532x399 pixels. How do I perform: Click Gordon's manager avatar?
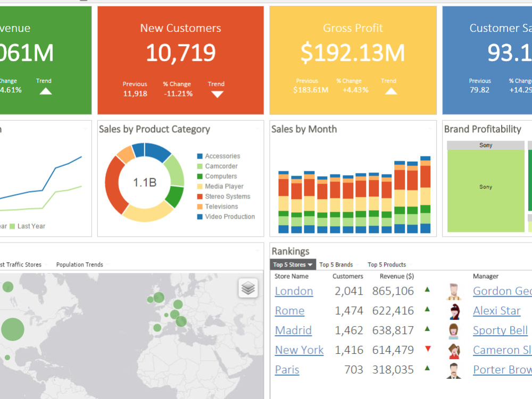[454, 292]
